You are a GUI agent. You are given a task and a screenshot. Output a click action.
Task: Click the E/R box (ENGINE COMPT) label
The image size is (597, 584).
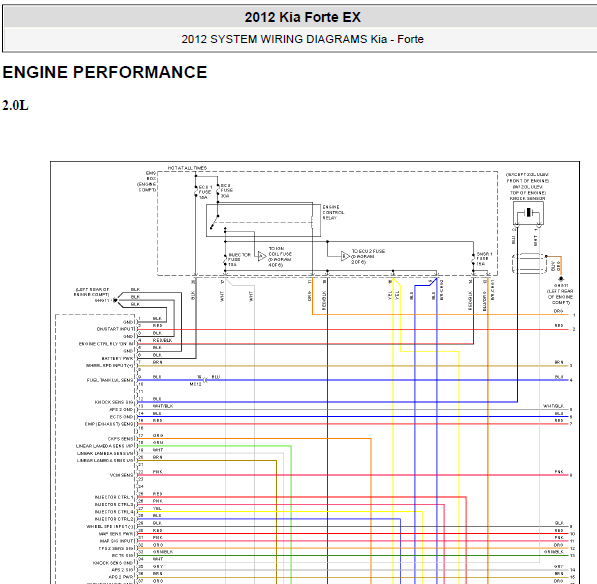pos(147,181)
